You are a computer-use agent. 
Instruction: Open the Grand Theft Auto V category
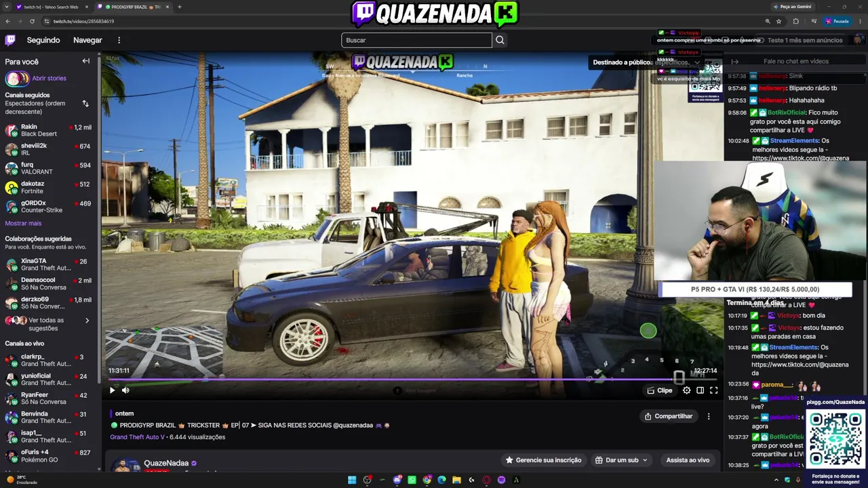[138, 437]
